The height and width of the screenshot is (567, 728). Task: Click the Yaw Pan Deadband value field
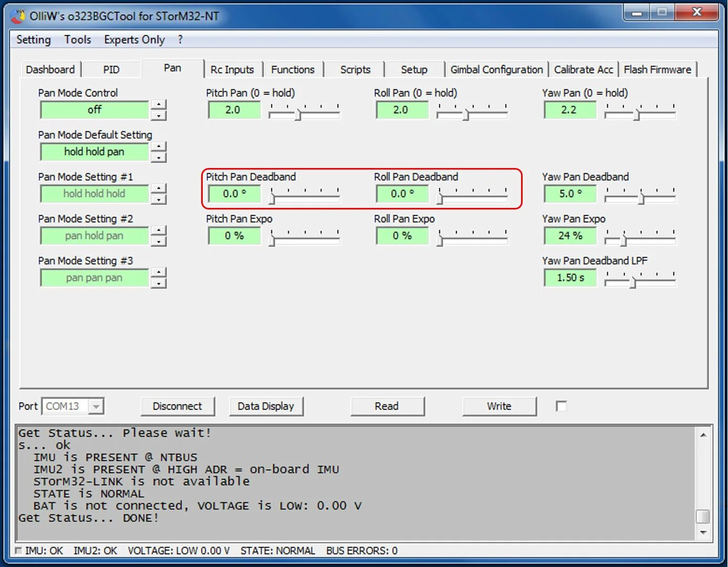coord(570,194)
